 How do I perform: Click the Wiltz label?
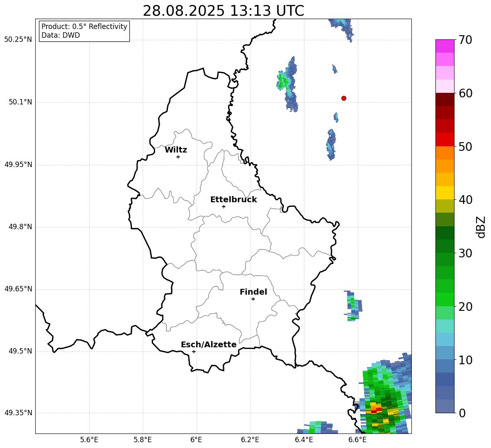(176, 150)
